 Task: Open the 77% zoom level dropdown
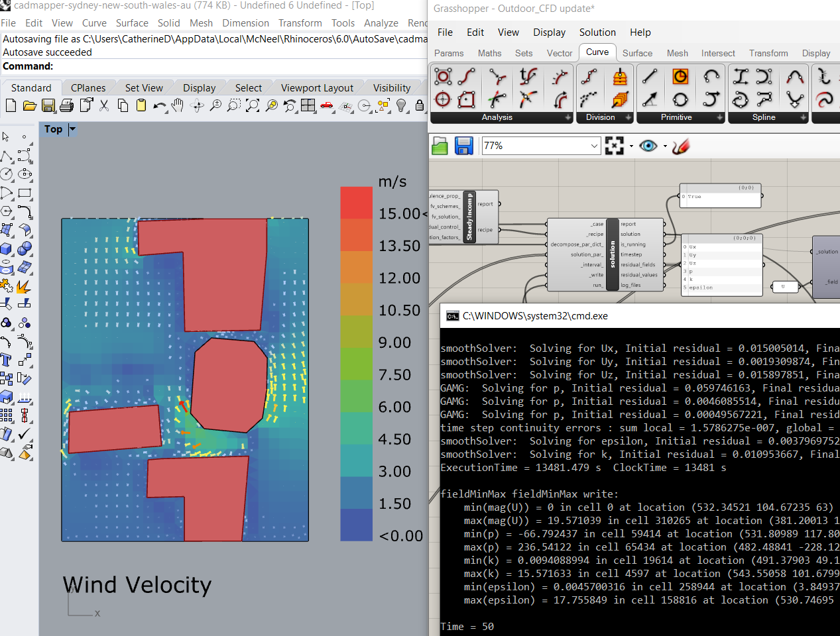click(x=593, y=146)
